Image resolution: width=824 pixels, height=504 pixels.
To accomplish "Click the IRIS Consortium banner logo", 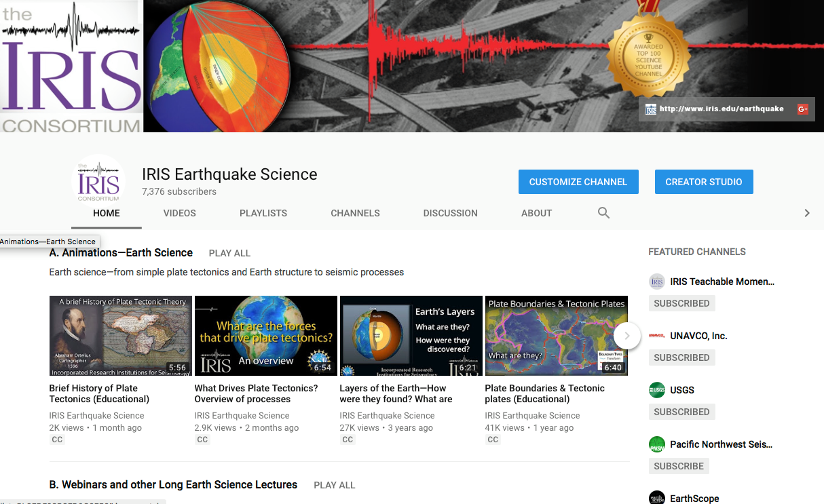I will [71, 66].
